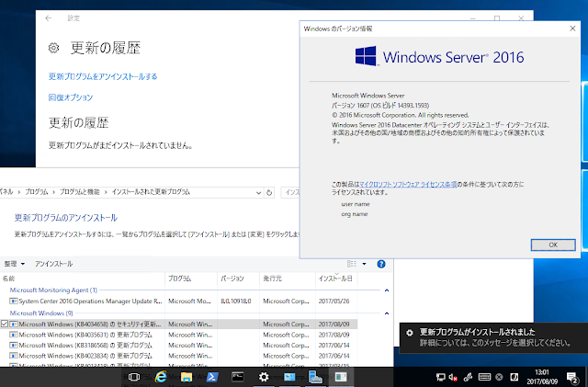Click back arrow in Settings window

point(49,18)
